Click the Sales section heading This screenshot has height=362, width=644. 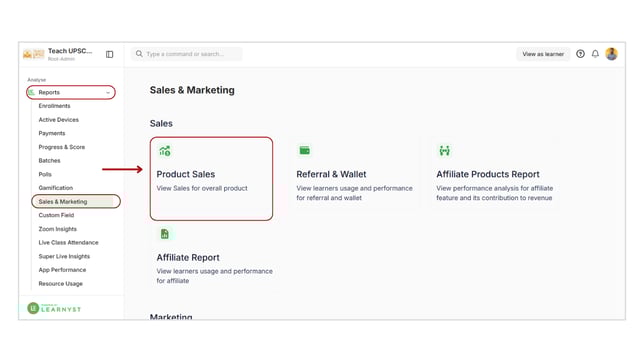(x=161, y=123)
